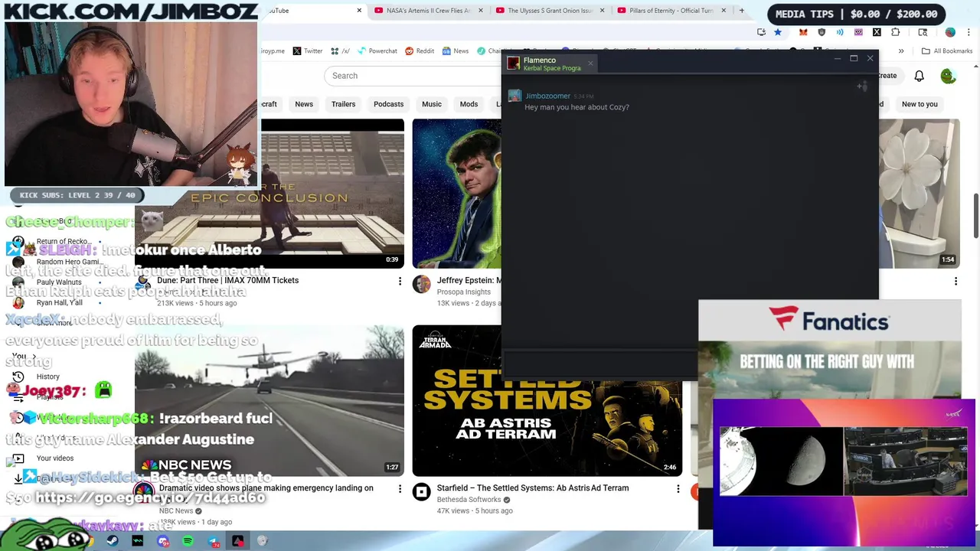This screenshot has width=980, height=551.
Task: Open Your videos in the YouTube sidebar
Action: [x=55, y=458]
